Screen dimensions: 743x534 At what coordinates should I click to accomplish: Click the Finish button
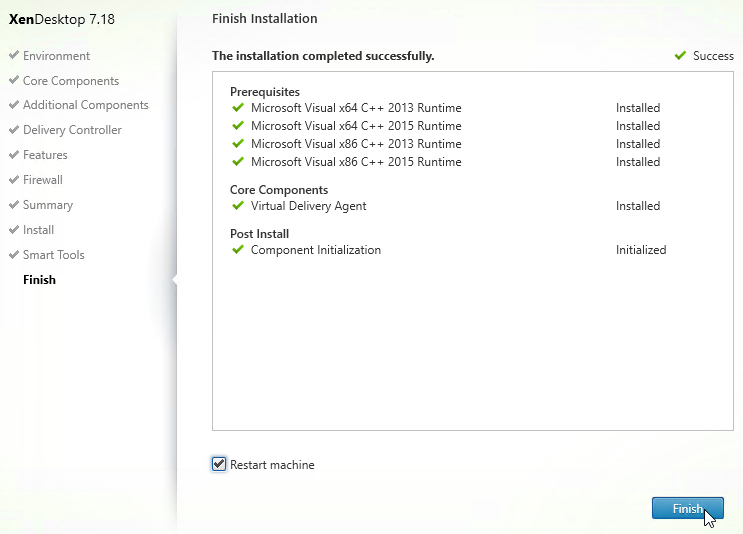pyautogui.click(x=688, y=508)
